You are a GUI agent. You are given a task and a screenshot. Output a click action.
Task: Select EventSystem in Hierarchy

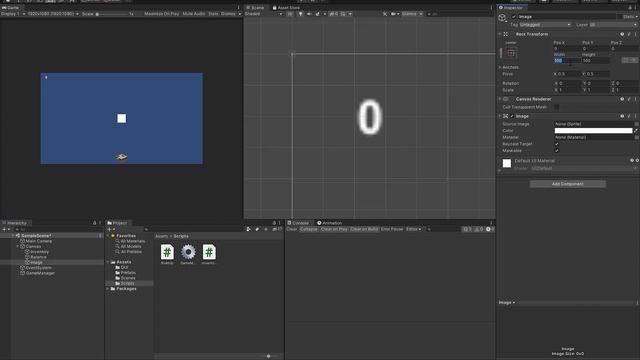pyautogui.click(x=38, y=268)
